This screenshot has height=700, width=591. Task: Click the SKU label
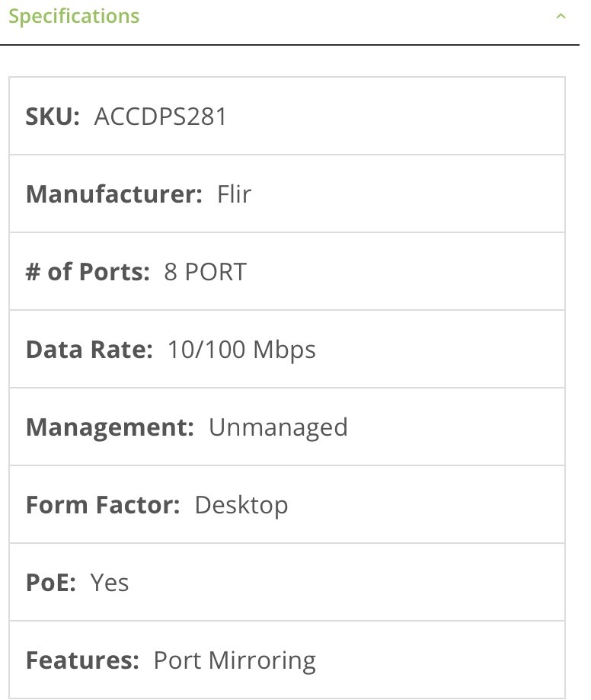[53, 117]
